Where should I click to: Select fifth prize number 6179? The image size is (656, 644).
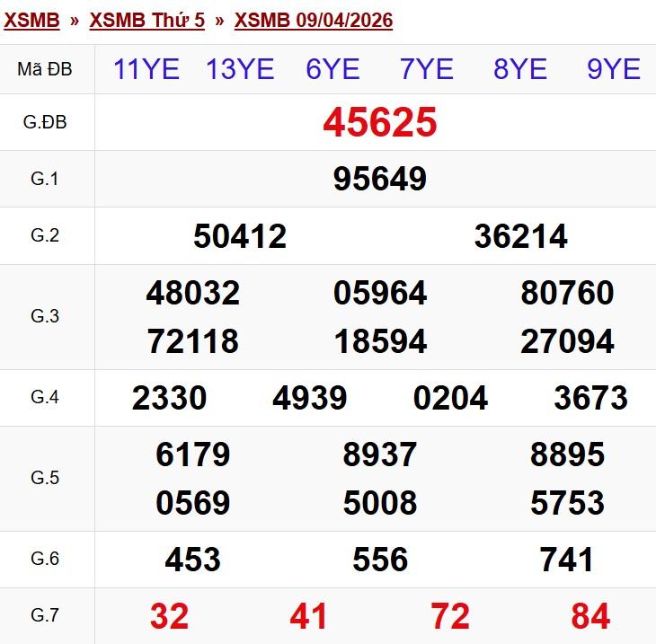coord(193,454)
